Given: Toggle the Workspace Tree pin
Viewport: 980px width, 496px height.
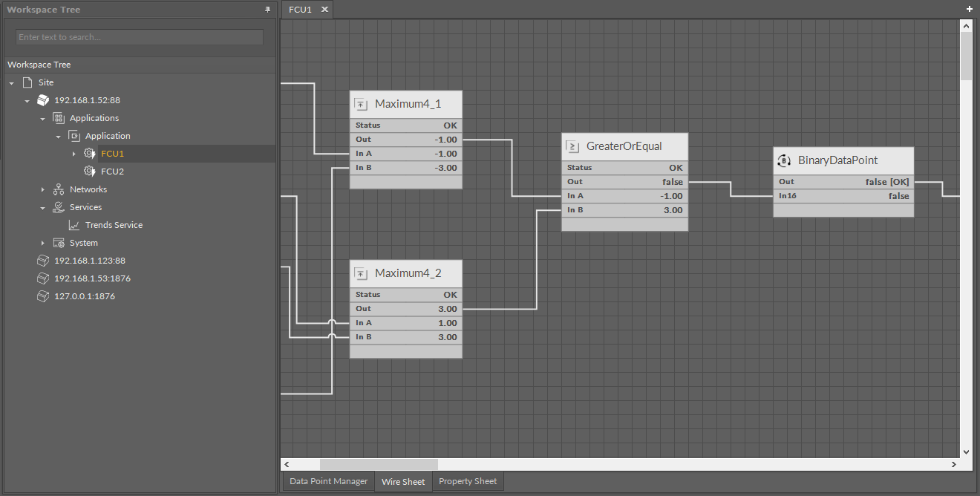Looking at the screenshot, I should (x=267, y=9).
